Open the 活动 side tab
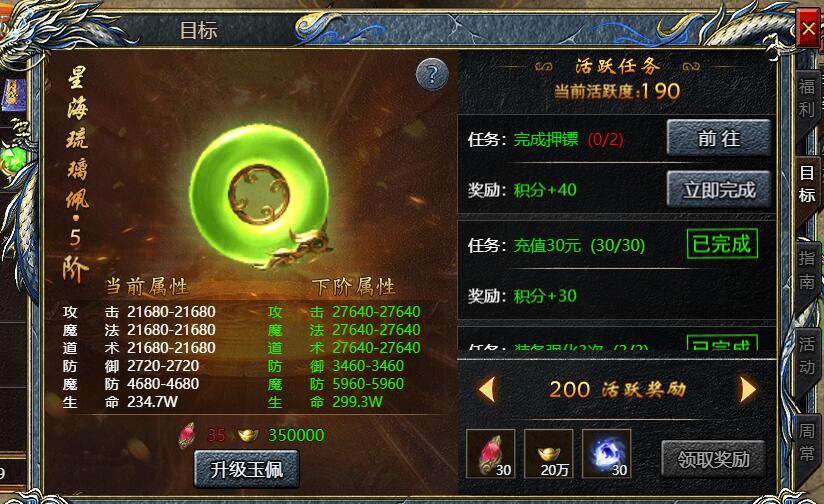The image size is (824, 504). [807, 356]
